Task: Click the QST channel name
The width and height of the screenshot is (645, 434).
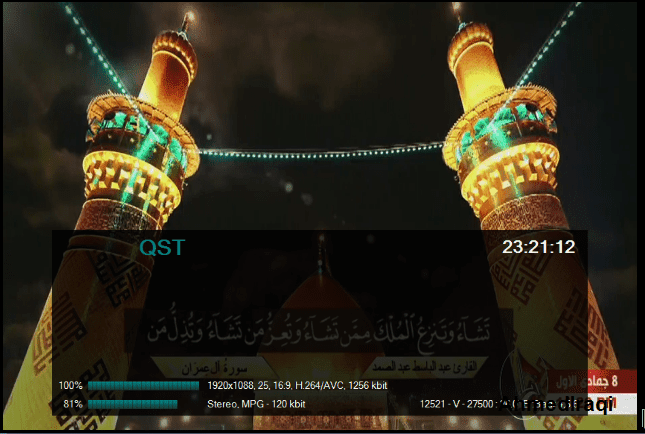Action: (162, 247)
